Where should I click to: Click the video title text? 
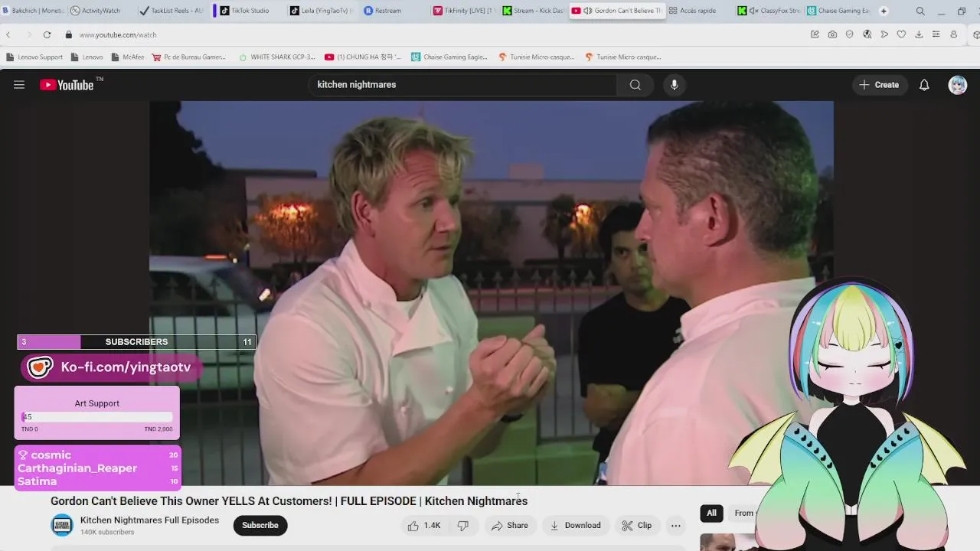point(289,501)
